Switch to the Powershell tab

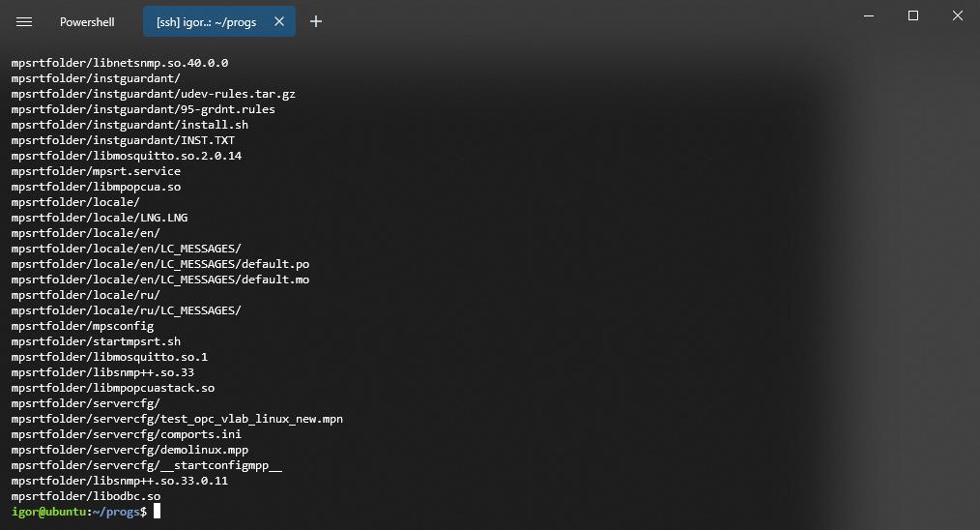point(87,22)
